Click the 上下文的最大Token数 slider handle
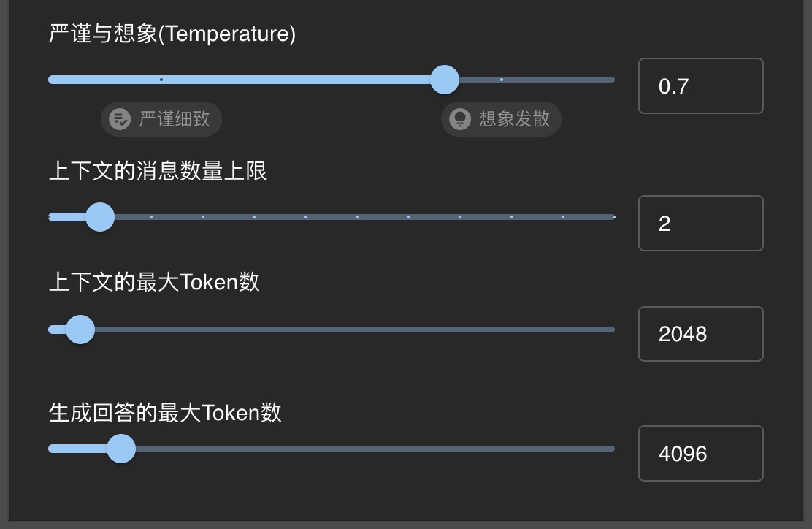 [x=80, y=329]
